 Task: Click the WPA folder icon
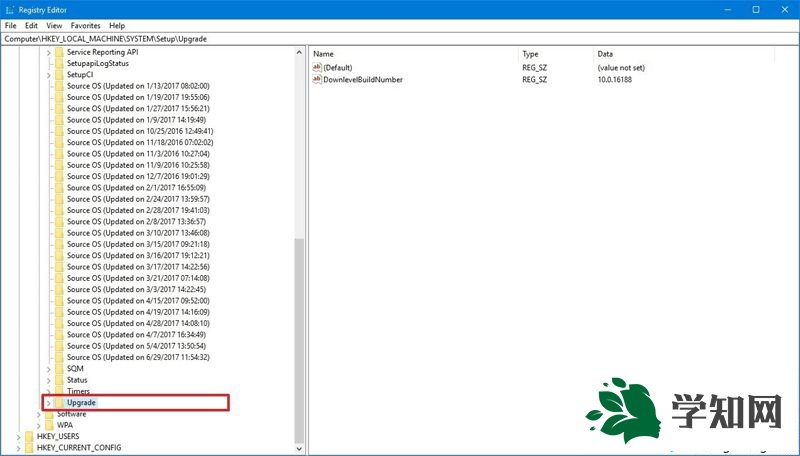49,425
